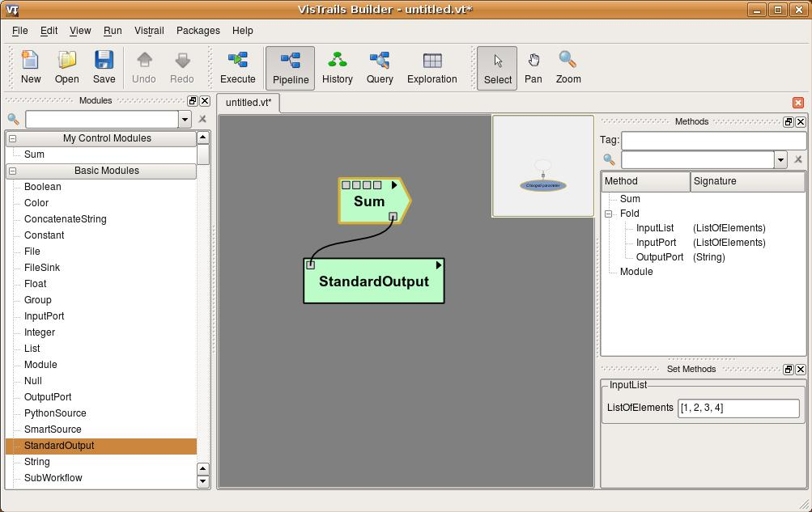Activate the Pan tool

coord(533,68)
